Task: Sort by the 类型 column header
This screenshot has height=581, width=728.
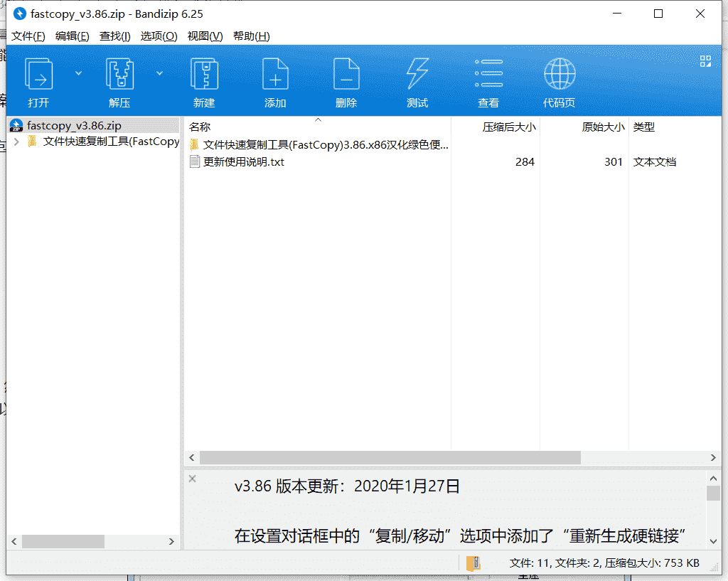Action: (643, 127)
